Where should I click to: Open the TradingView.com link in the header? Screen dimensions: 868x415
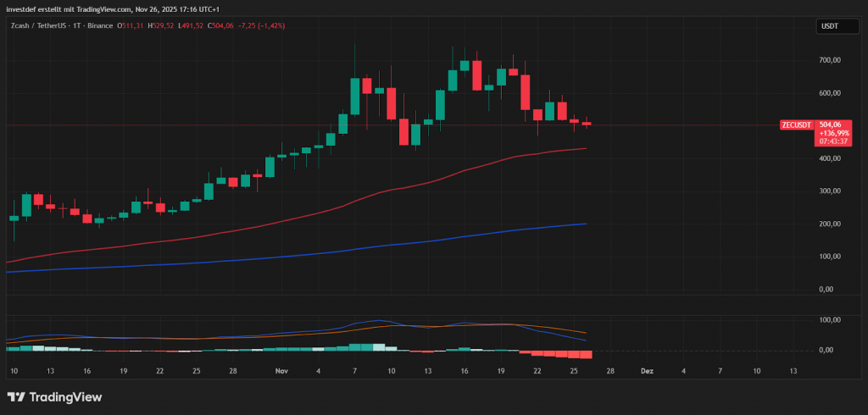point(103,9)
